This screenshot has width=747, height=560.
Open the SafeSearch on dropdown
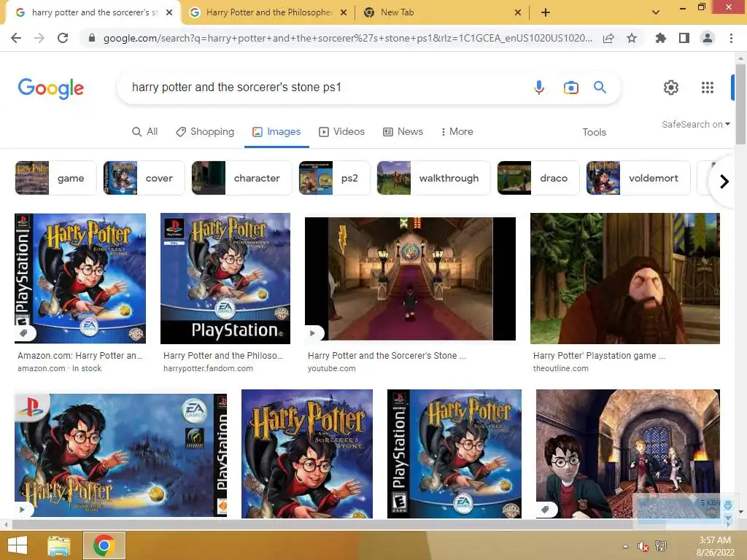tap(695, 124)
